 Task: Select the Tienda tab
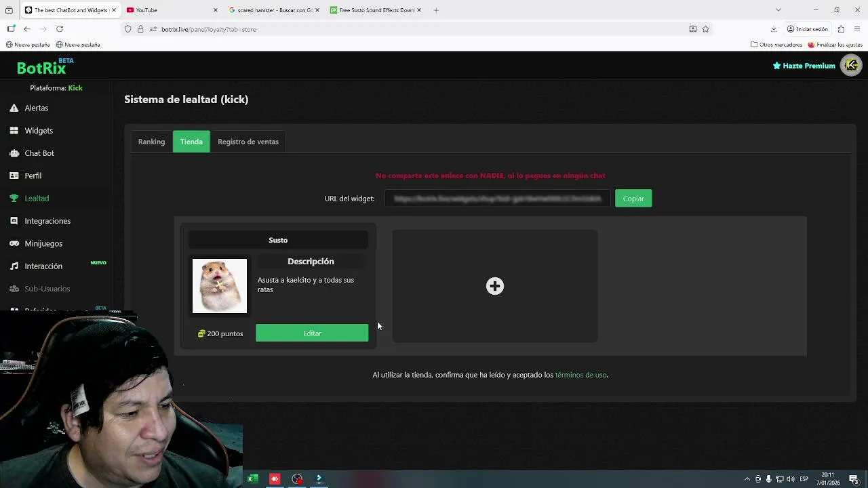click(191, 142)
